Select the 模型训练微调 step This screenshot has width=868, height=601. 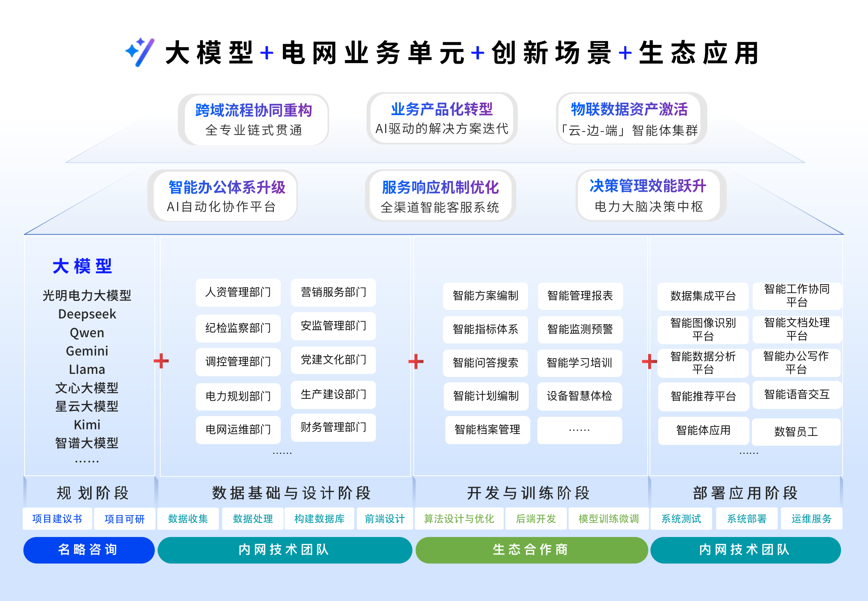(609, 519)
